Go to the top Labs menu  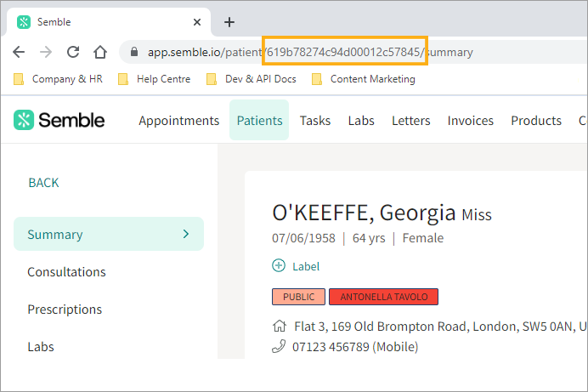[x=361, y=121]
